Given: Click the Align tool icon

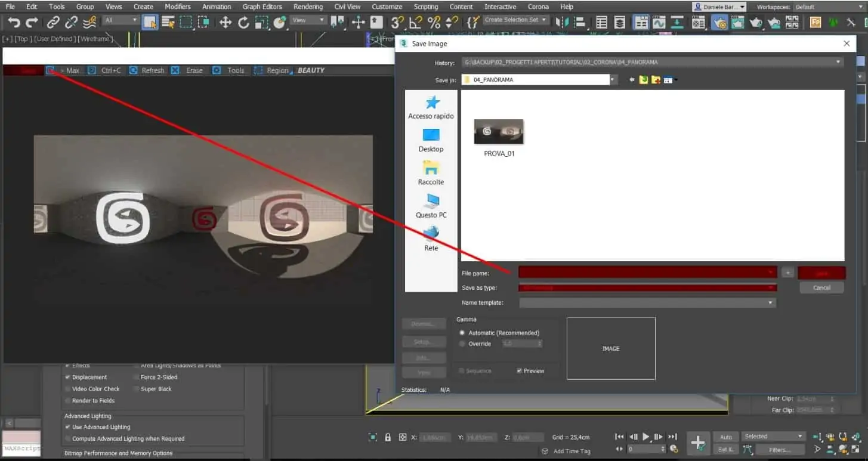Looking at the screenshot, I should click(x=579, y=23).
